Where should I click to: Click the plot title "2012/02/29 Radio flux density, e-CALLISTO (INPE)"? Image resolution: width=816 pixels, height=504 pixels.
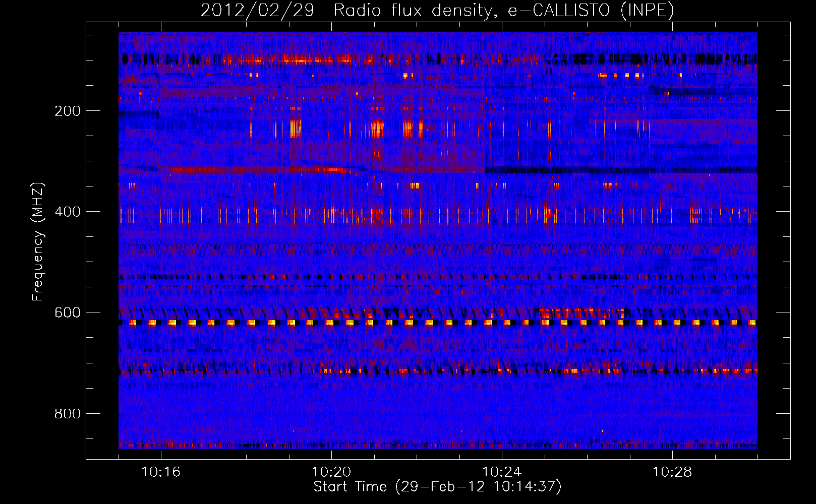pos(437,10)
